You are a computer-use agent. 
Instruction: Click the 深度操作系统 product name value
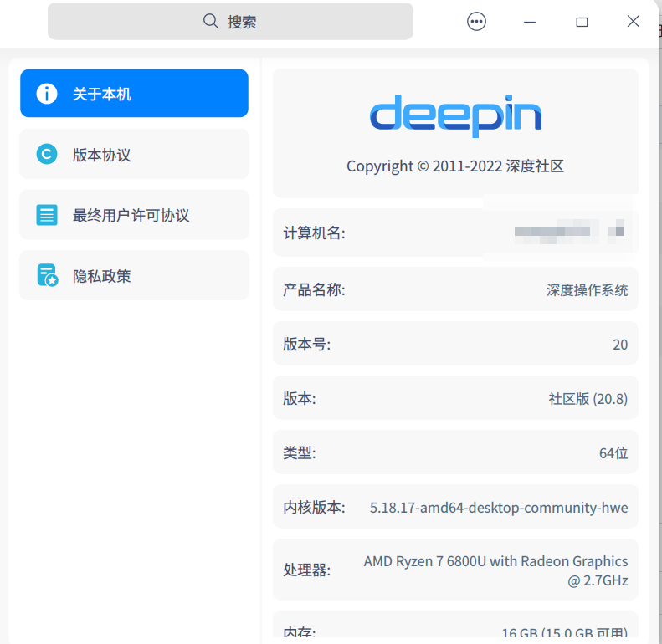[587, 290]
